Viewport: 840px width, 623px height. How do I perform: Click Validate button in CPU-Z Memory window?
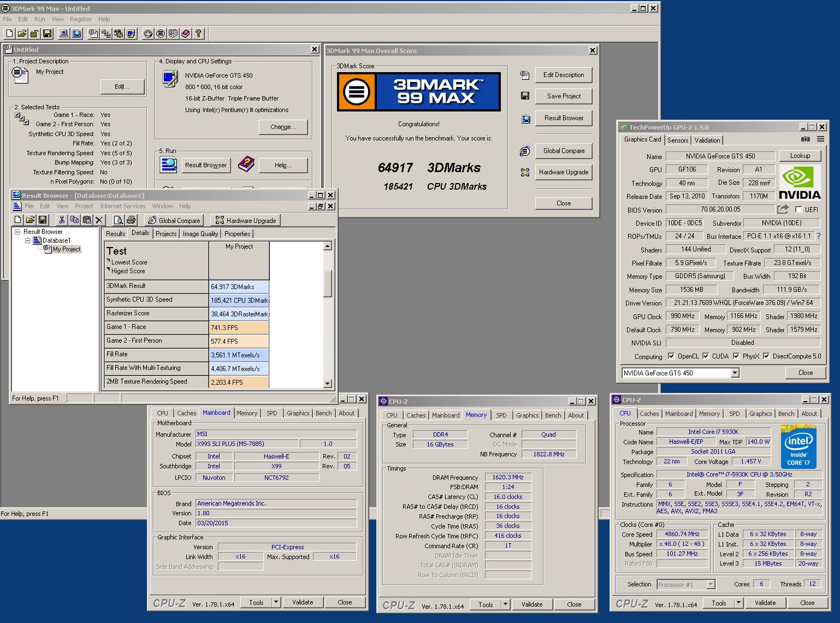pos(532,604)
